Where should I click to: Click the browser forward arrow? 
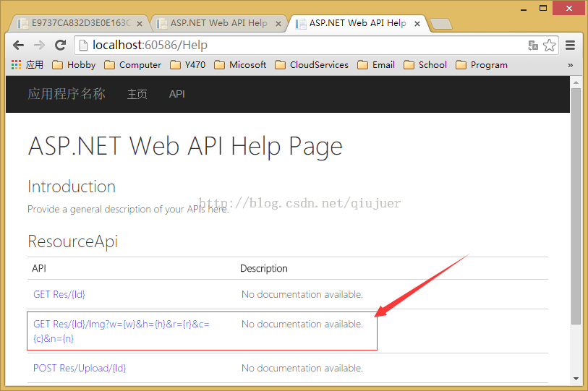pos(39,46)
